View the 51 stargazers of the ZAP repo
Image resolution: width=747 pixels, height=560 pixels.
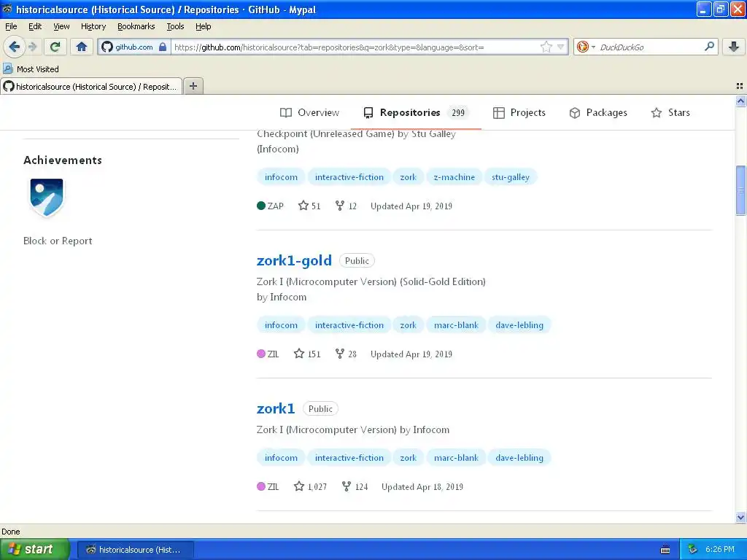pyautogui.click(x=309, y=206)
